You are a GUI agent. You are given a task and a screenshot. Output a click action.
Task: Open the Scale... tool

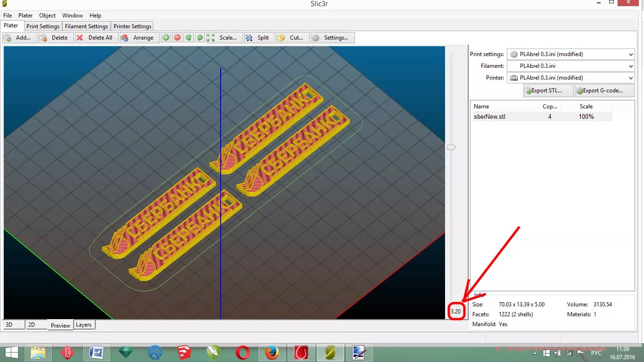[224, 38]
